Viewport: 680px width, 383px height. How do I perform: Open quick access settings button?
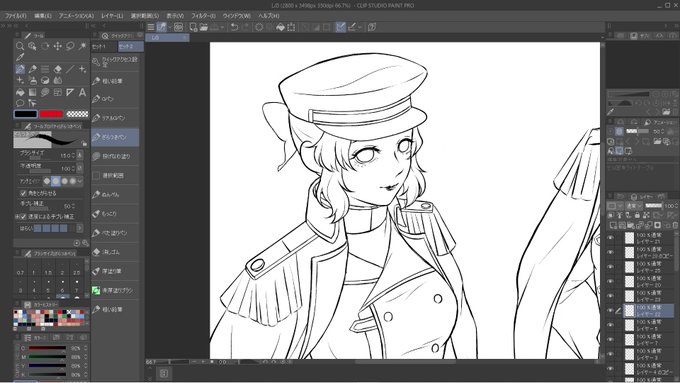click(x=115, y=62)
